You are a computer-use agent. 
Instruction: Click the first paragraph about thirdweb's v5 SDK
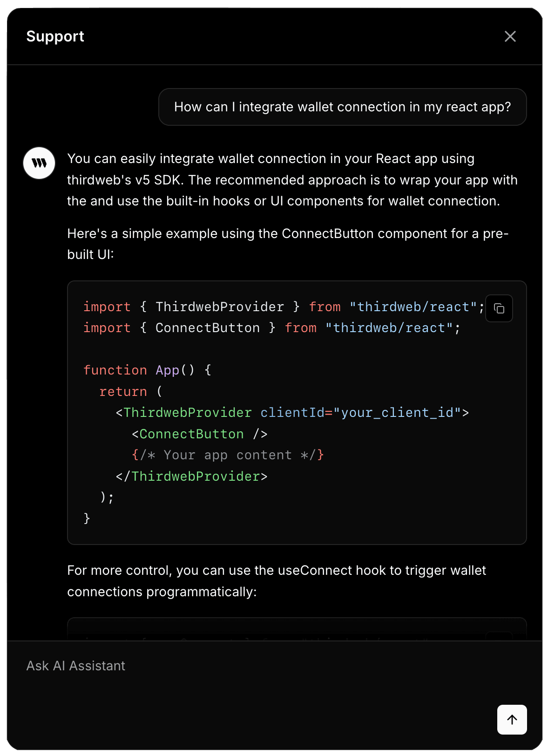click(x=292, y=180)
